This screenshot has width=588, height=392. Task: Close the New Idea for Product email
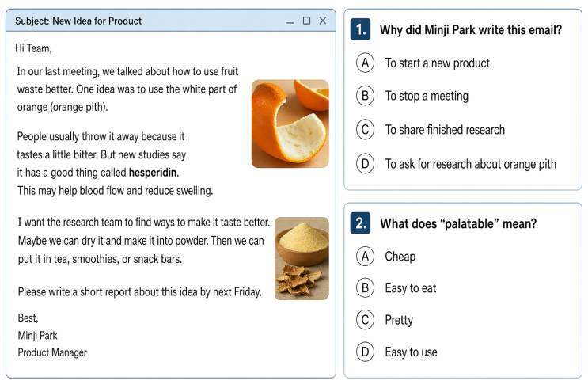[x=323, y=21]
